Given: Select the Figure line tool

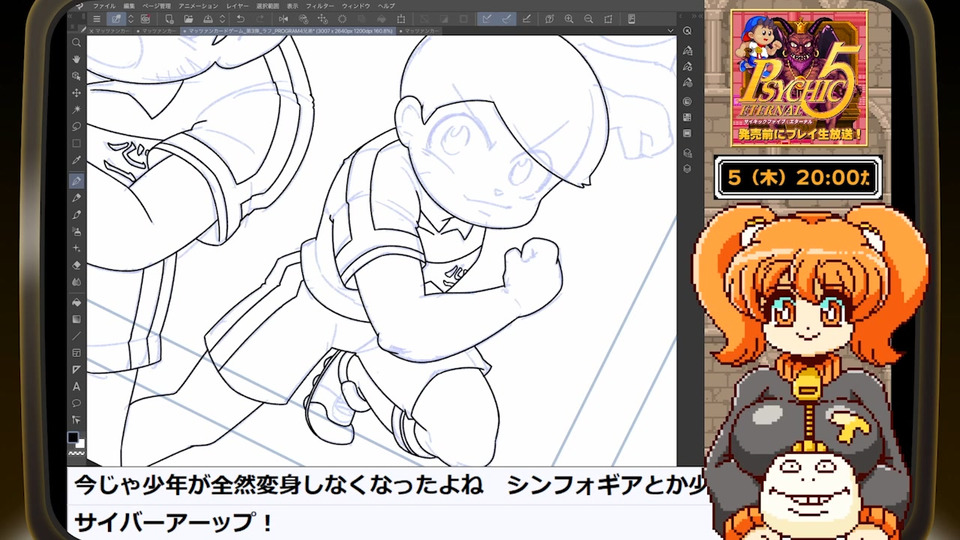Looking at the screenshot, I should [x=77, y=336].
